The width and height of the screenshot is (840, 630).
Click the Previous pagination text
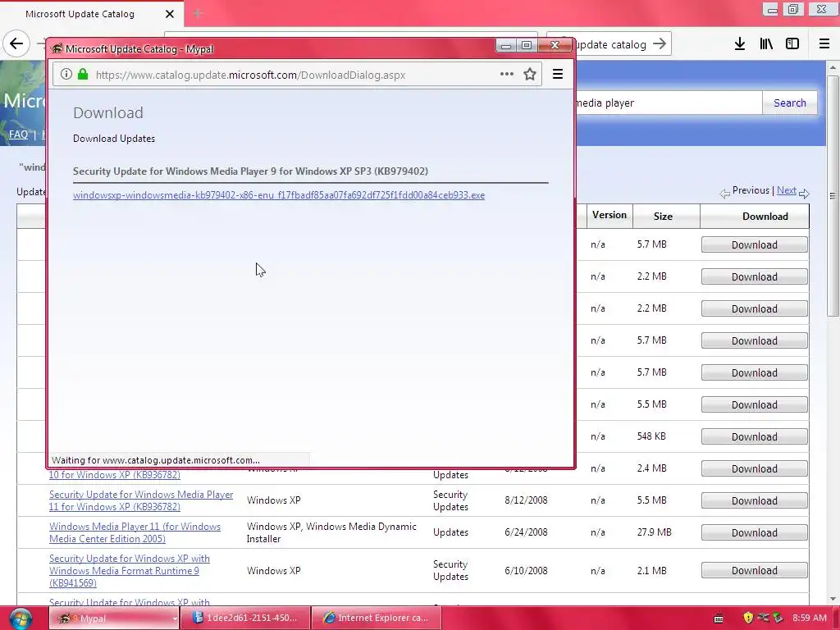click(x=751, y=190)
